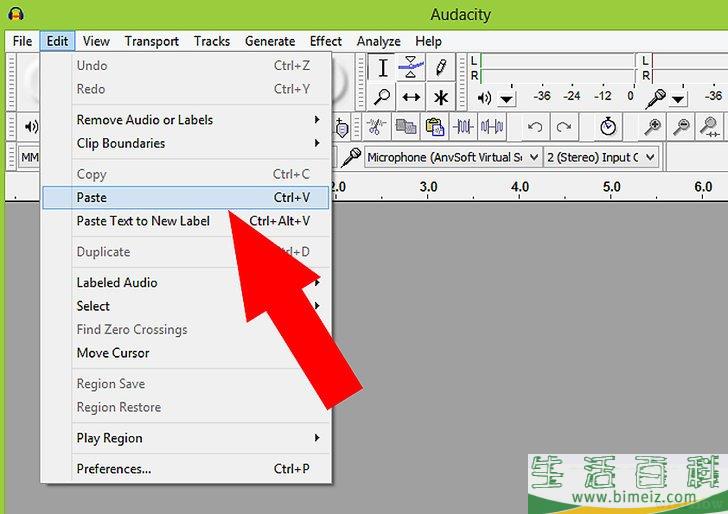Open Preferences from the Edit menu
Viewport: 728px width, 514px height.
186,469
